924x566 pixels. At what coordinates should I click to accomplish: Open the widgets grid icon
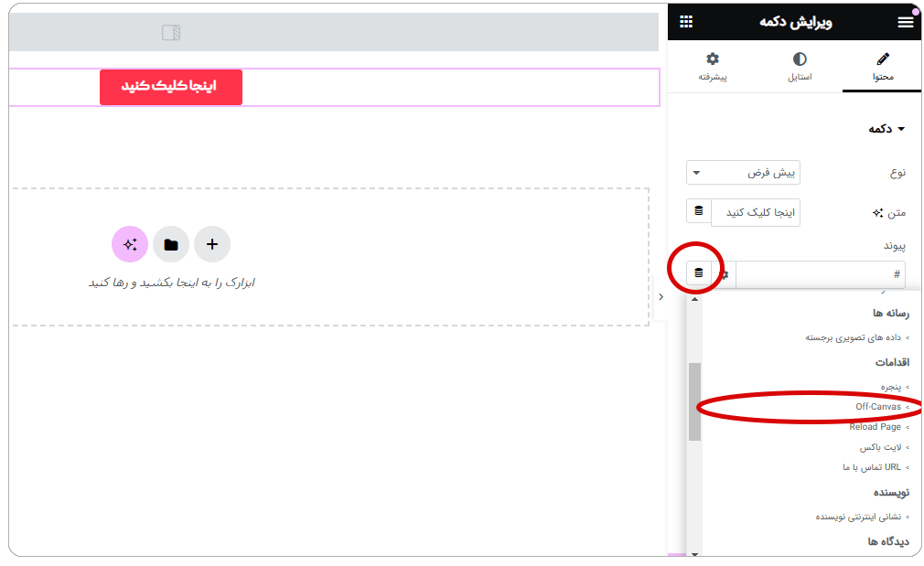tap(686, 22)
